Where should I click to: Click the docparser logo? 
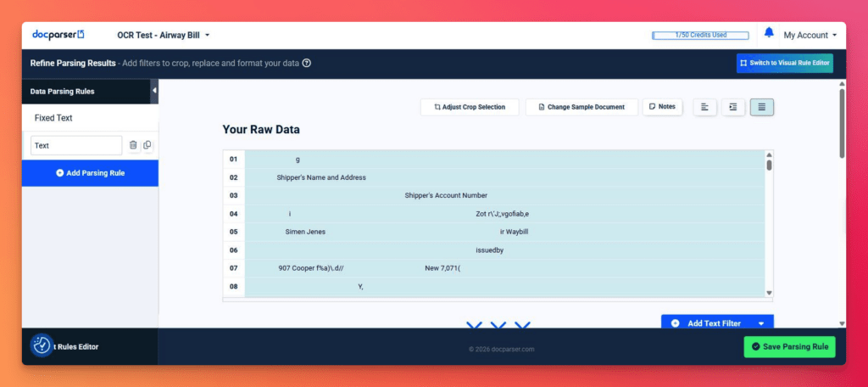click(58, 35)
